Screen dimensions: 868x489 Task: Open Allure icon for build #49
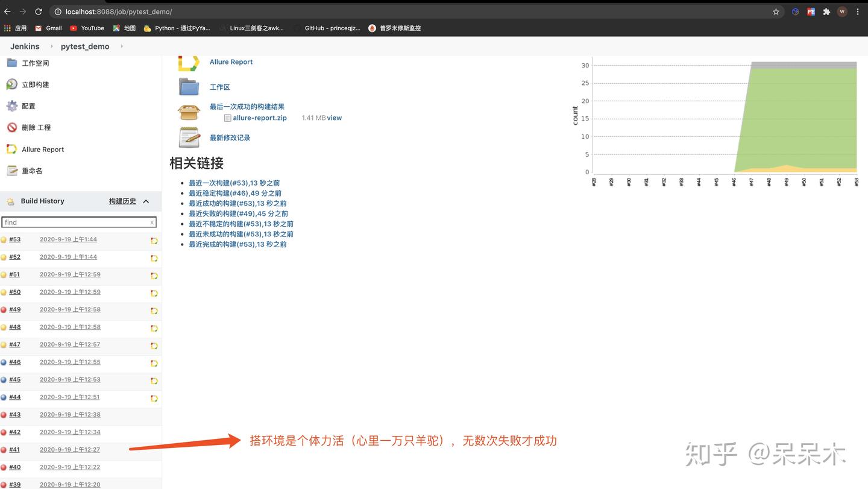point(154,311)
